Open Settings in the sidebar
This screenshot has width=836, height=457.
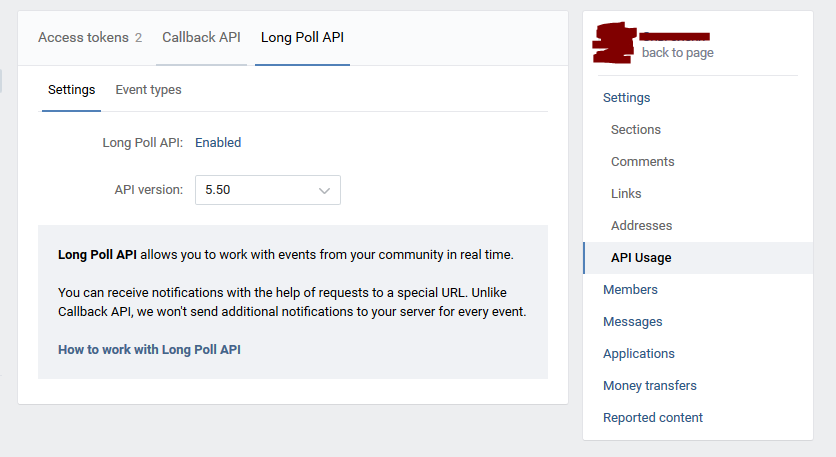coord(626,98)
